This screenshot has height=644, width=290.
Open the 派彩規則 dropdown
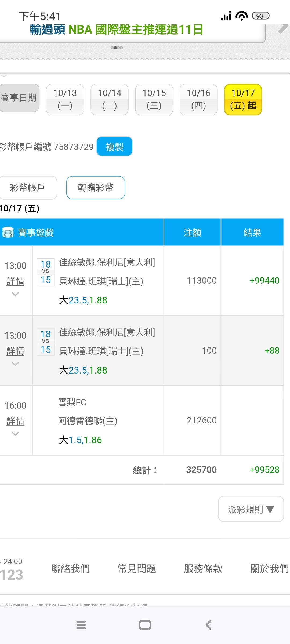click(x=251, y=509)
